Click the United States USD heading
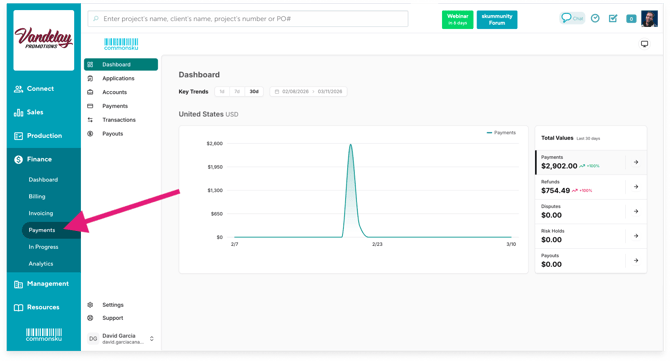Screen dimensions: 670x361 click(209, 114)
